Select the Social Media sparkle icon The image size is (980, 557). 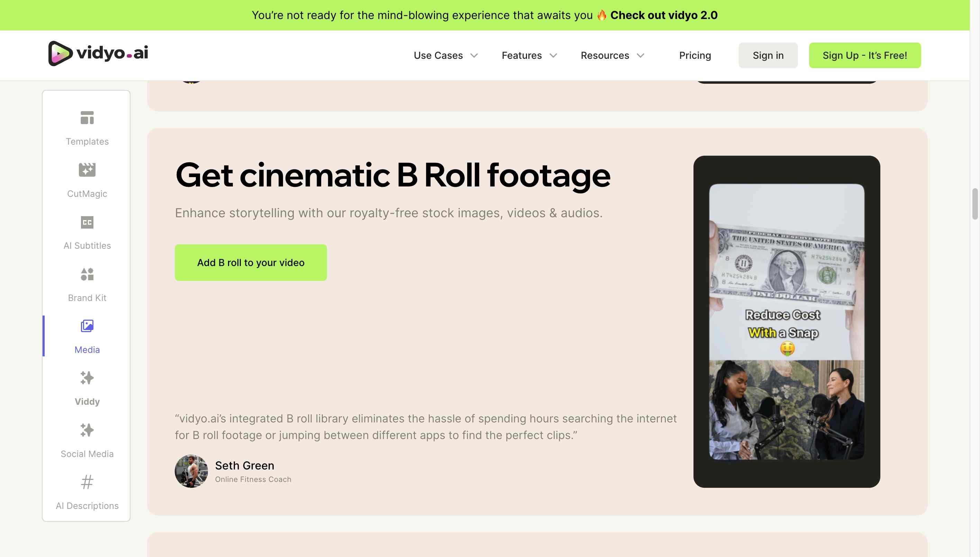click(87, 430)
